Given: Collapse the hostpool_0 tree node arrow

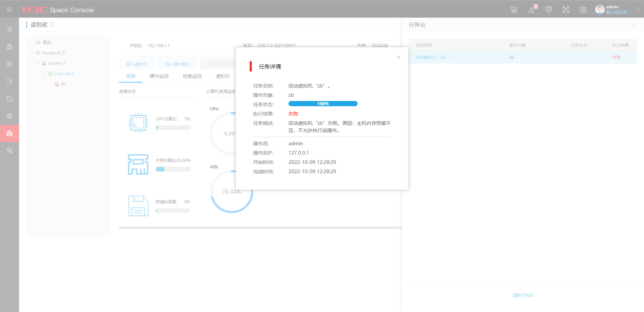Looking at the screenshot, I should click(32, 53).
